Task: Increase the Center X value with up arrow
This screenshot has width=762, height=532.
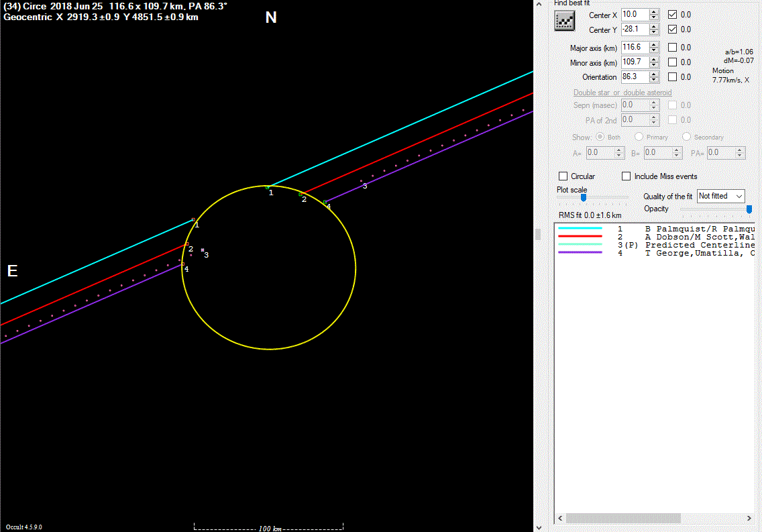Action: 653,11
